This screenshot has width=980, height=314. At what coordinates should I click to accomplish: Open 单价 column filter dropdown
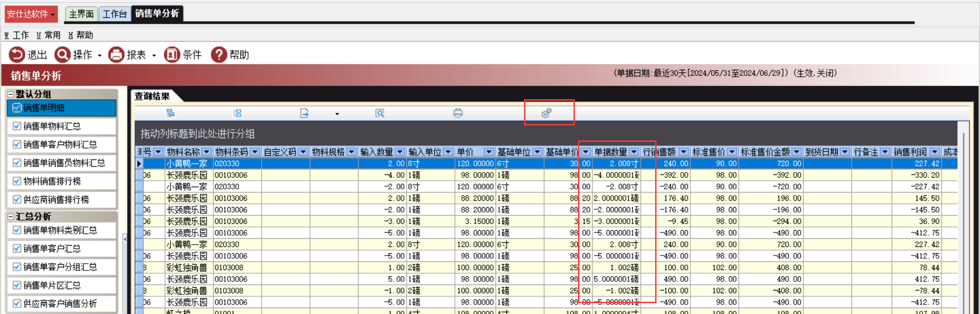click(489, 152)
